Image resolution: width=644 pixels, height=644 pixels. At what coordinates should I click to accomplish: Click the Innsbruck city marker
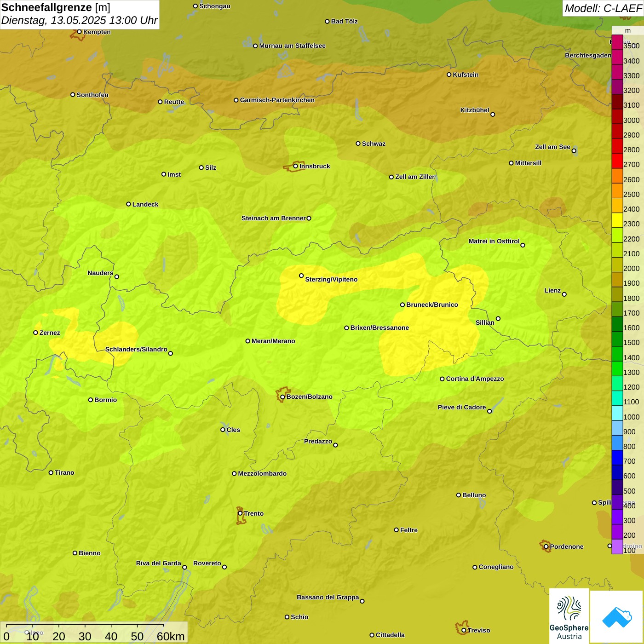[x=296, y=166]
